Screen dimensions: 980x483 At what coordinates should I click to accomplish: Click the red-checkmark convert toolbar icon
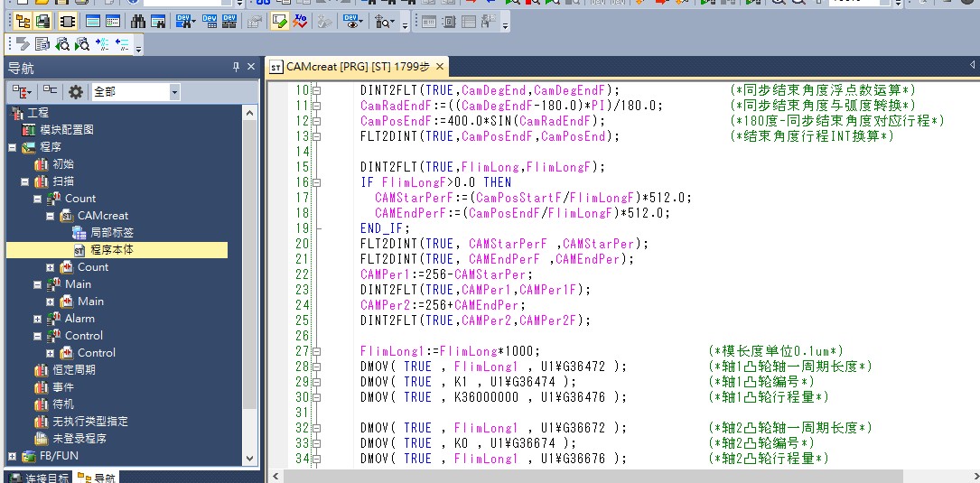coord(301,22)
